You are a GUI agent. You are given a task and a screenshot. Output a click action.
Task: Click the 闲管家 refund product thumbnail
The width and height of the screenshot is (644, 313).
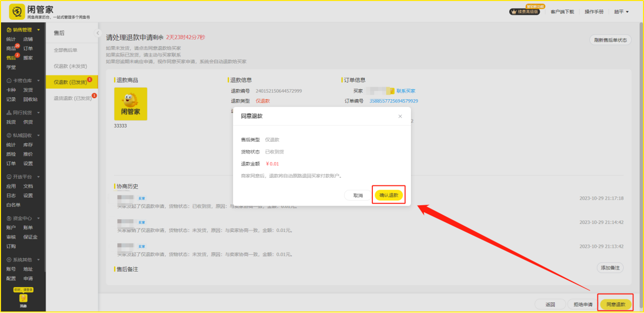tap(130, 104)
